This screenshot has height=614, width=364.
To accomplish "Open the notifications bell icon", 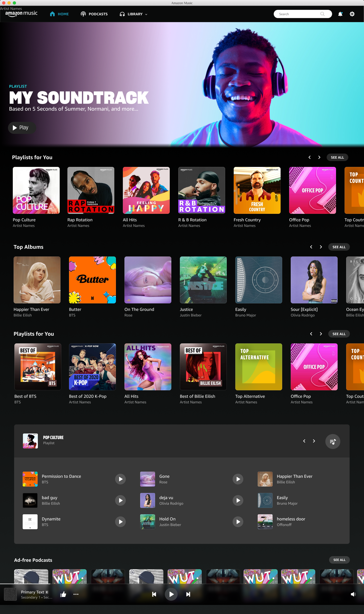I will click(x=340, y=14).
